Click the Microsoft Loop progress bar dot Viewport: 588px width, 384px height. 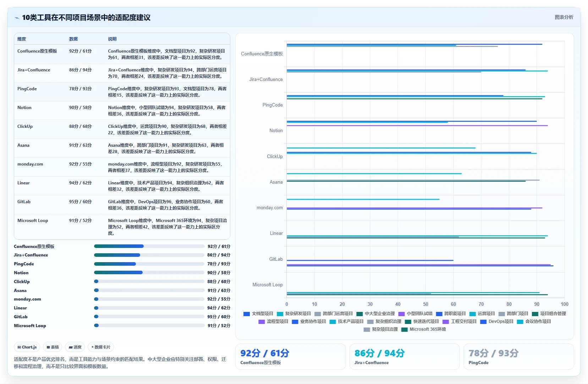96,325
